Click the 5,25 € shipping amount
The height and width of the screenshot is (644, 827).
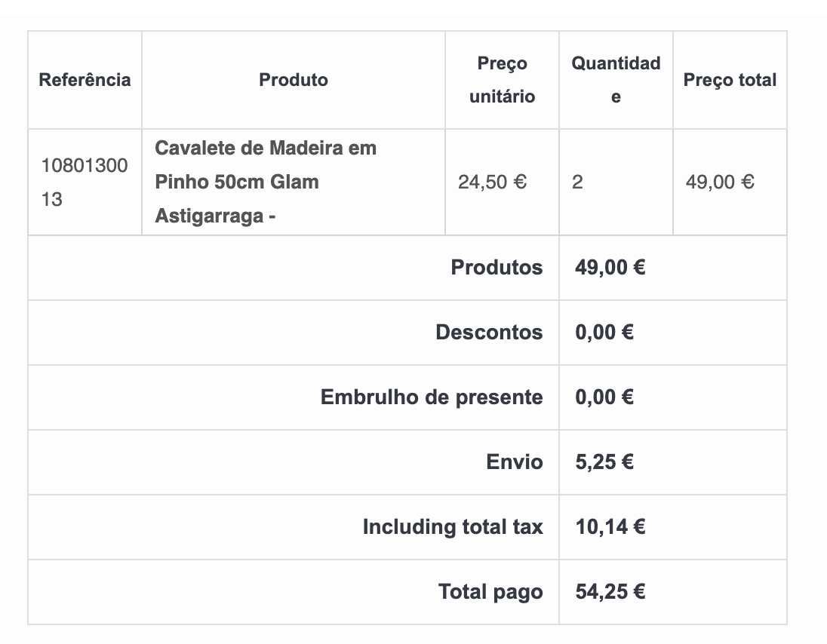(x=604, y=462)
